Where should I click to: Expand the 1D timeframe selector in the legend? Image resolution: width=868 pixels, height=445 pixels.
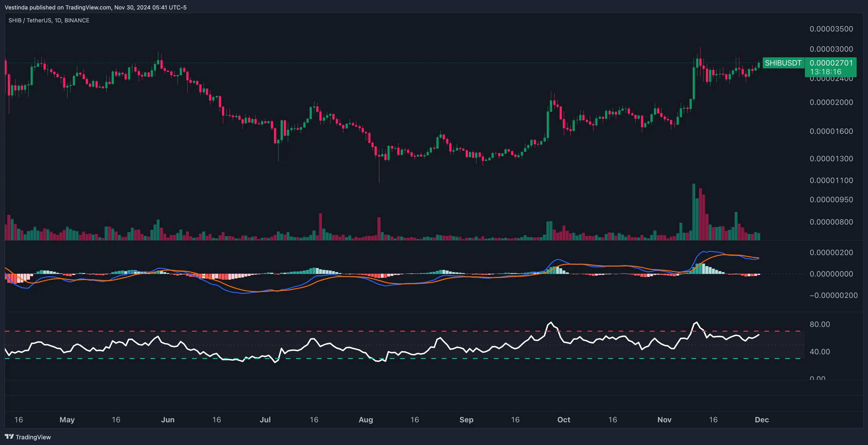[58, 20]
